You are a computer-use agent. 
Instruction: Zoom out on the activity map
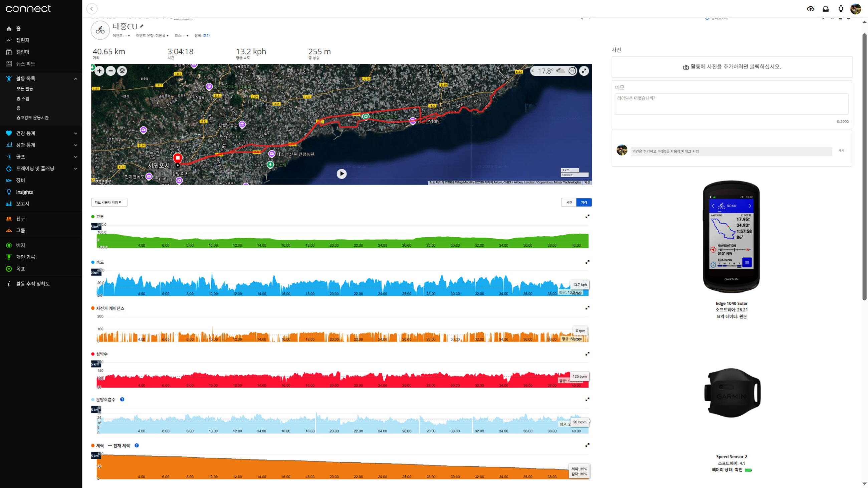pos(111,71)
